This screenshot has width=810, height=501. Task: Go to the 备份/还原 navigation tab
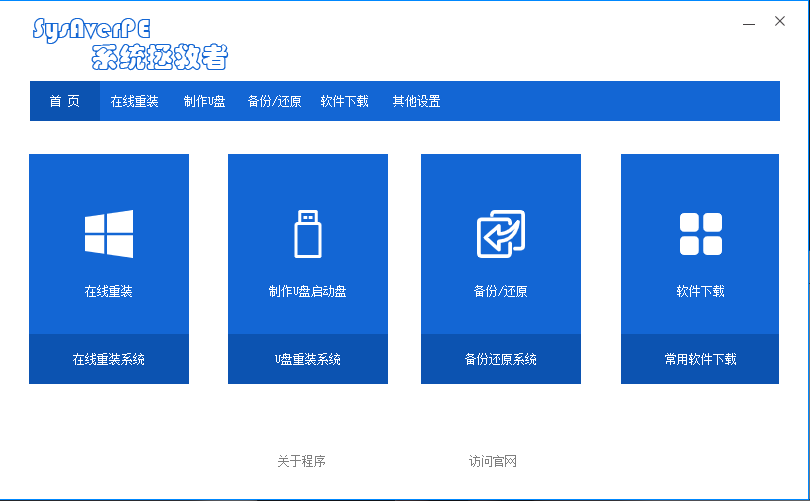coord(274,101)
